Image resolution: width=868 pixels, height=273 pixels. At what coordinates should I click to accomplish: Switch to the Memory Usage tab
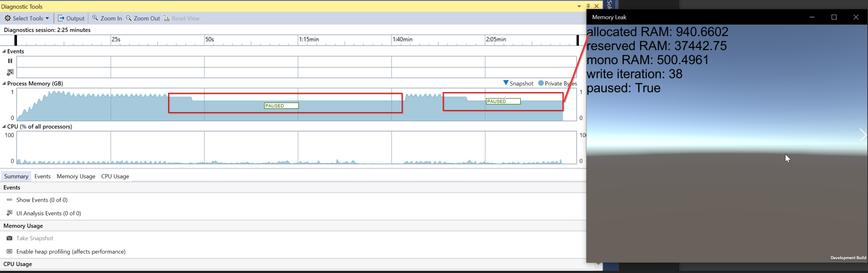pyautogui.click(x=76, y=176)
